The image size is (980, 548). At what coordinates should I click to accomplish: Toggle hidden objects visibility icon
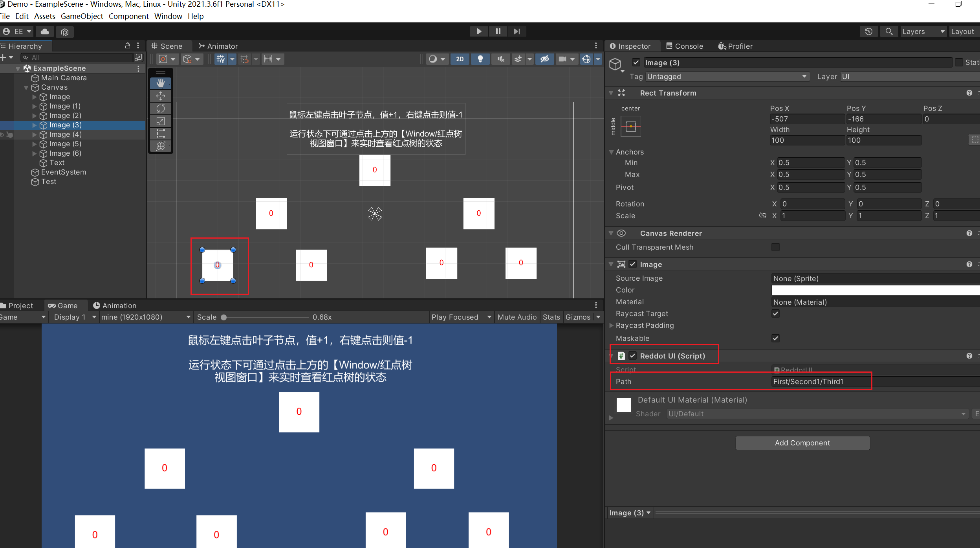pyautogui.click(x=544, y=59)
